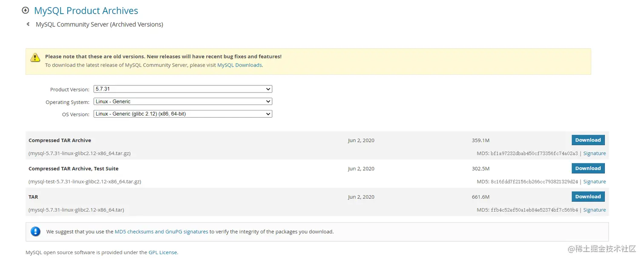This screenshot has width=644, height=261.
Task: Open Signature link for Test Suite archive
Action: point(594,182)
